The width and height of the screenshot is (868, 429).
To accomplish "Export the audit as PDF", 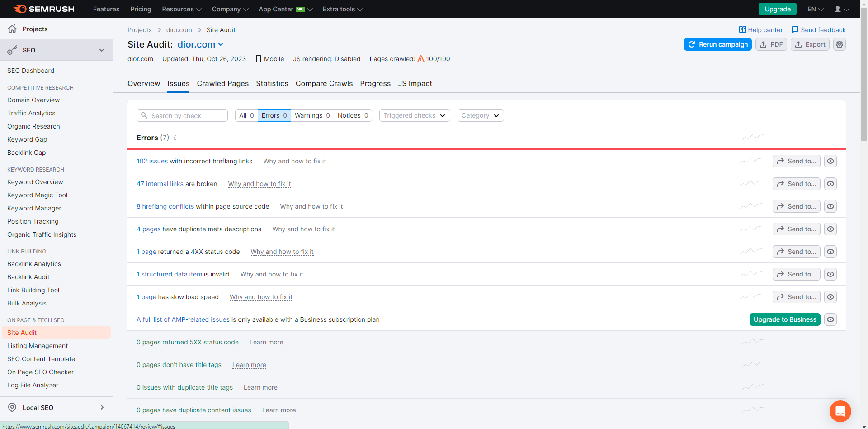I will point(771,44).
